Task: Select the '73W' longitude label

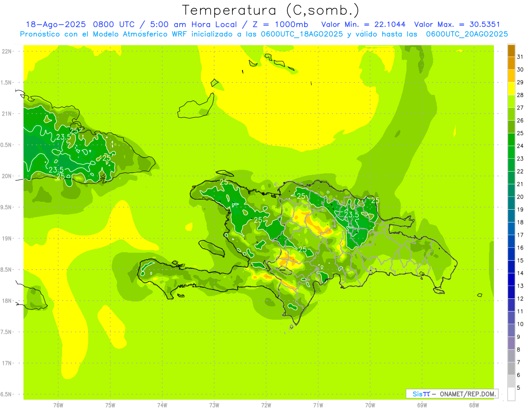Action: click(214, 405)
